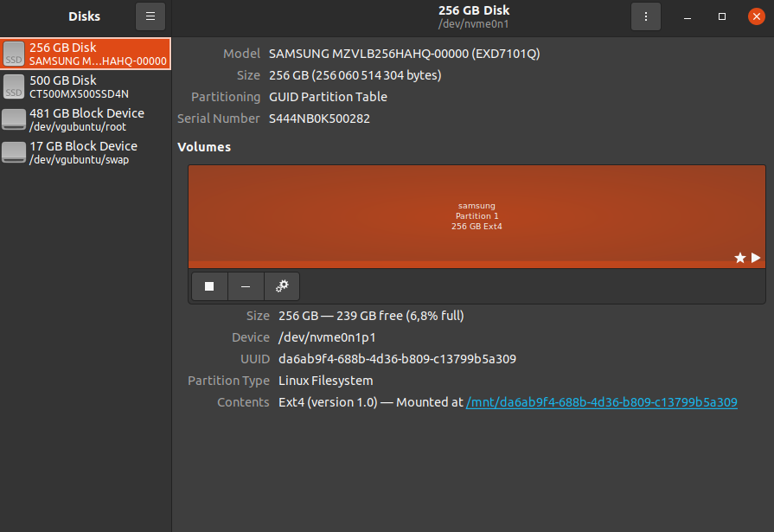Select the 17 GB Block Device drive icon
The height and width of the screenshot is (532, 774).
click(14, 152)
